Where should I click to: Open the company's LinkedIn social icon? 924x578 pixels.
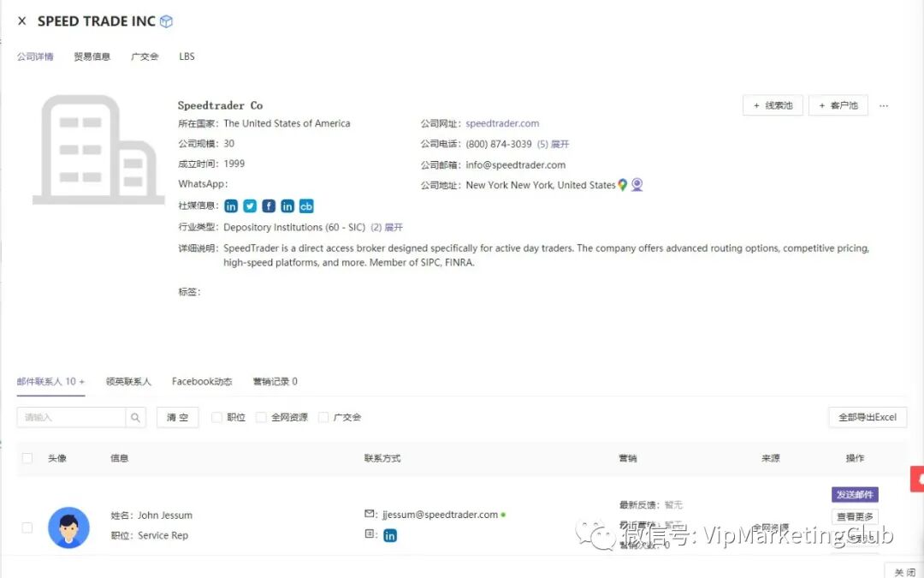tap(231, 206)
